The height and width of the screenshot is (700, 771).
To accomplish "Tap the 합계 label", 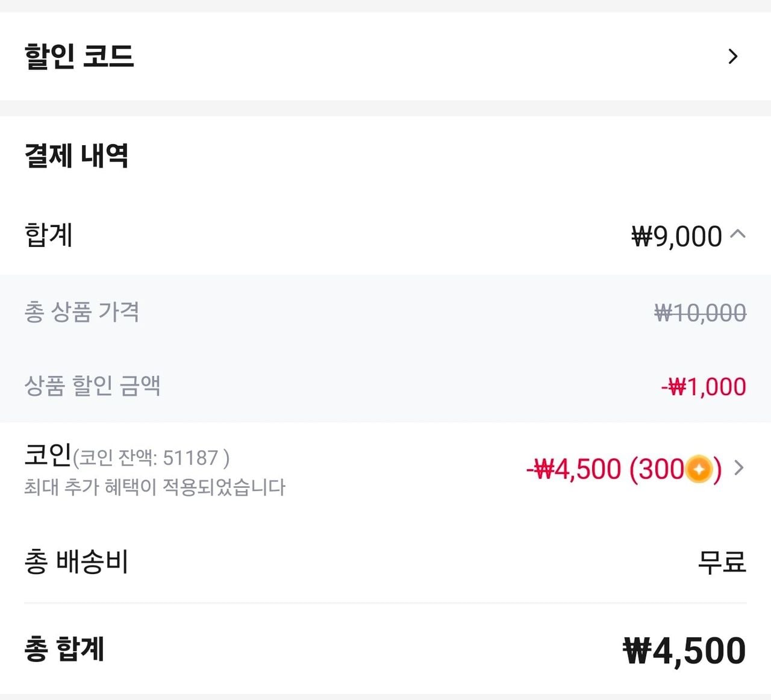I will pyautogui.click(x=49, y=235).
